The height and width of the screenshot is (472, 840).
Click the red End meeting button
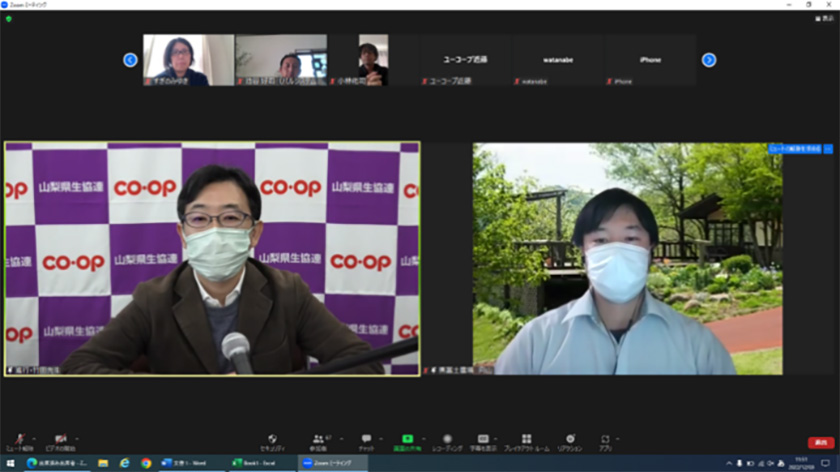(821, 443)
